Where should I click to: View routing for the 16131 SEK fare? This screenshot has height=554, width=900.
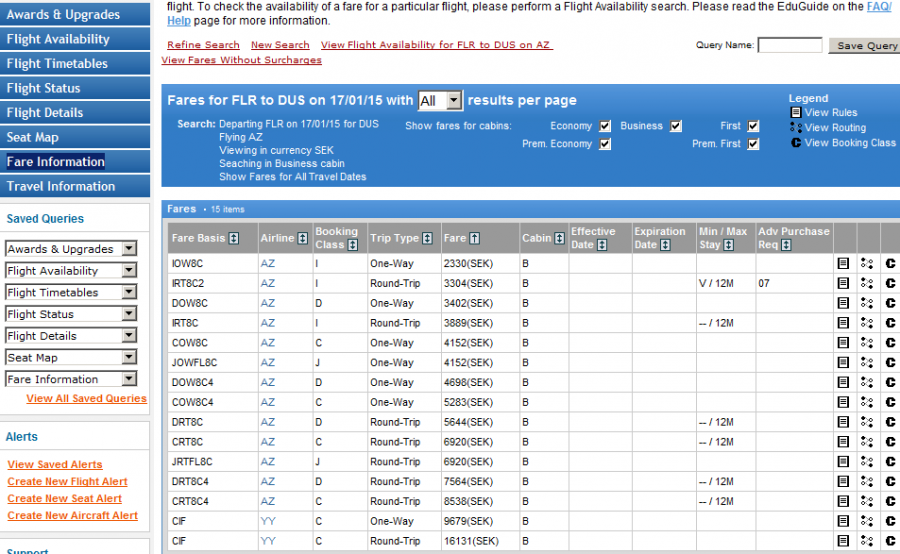coord(866,541)
